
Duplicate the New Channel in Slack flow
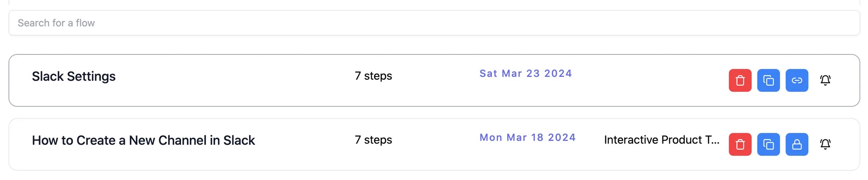tap(768, 144)
